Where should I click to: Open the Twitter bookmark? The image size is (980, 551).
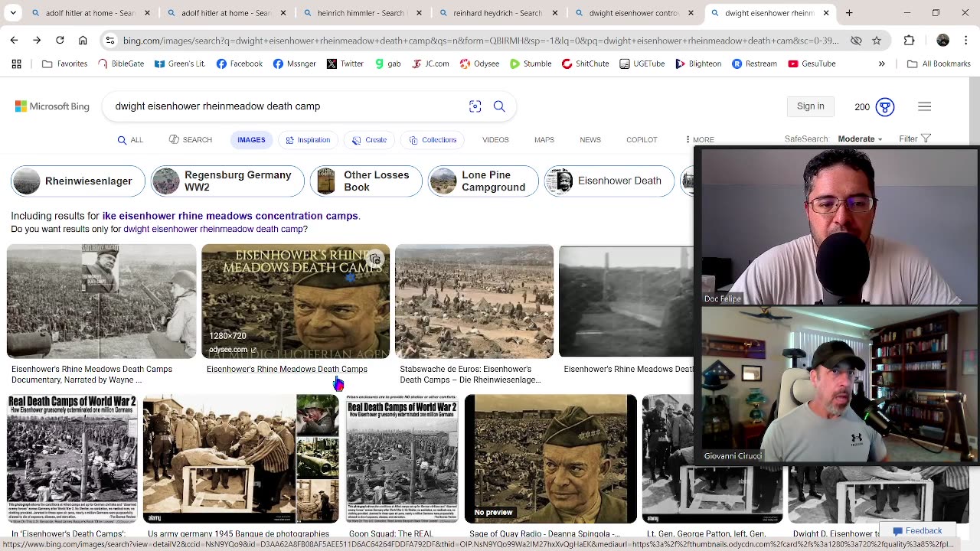tap(345, 64)
